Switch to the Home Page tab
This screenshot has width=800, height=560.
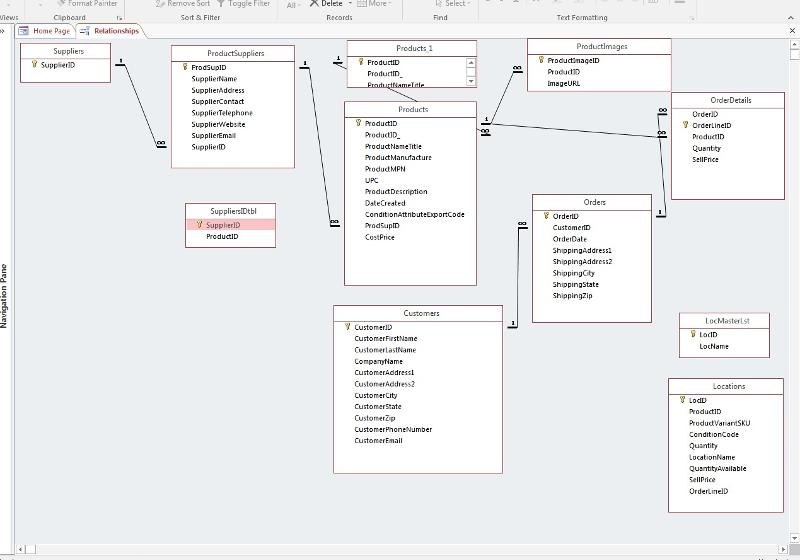click(46, 31)
